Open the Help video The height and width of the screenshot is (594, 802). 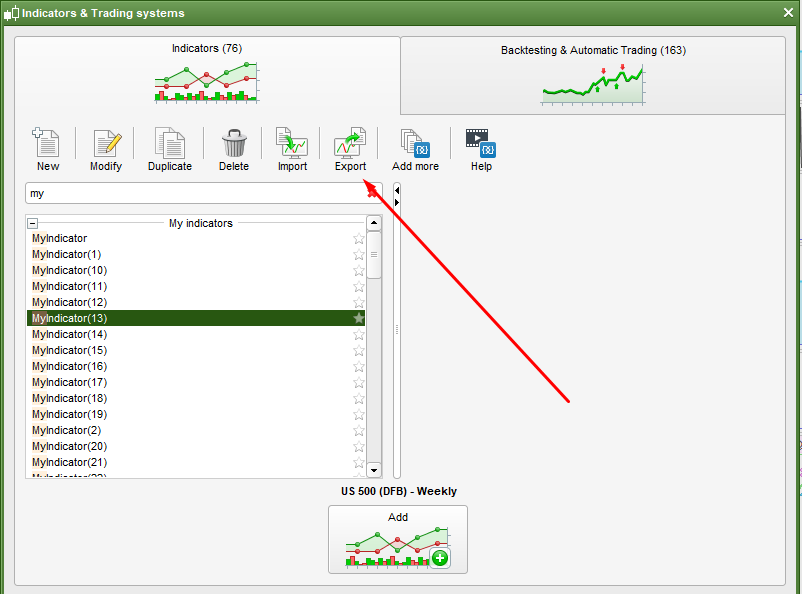pos(481,150)
